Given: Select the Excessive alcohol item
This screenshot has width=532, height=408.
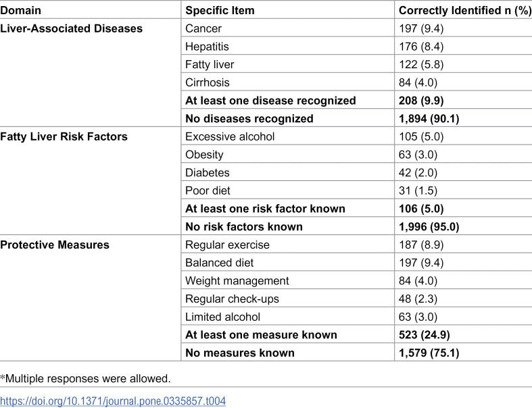Looking at the screenshot, I should 230,136.
